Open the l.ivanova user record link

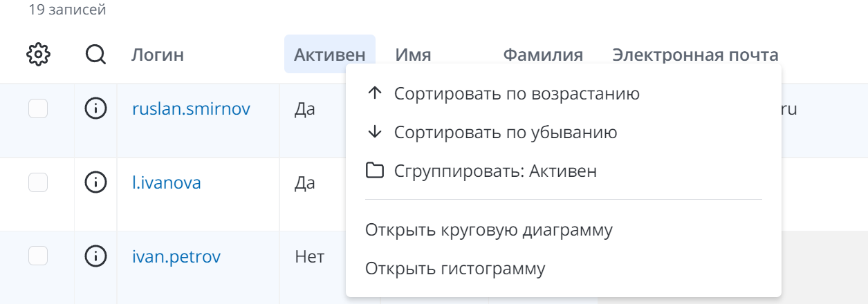pyautogui.click(x=167, y=183)
